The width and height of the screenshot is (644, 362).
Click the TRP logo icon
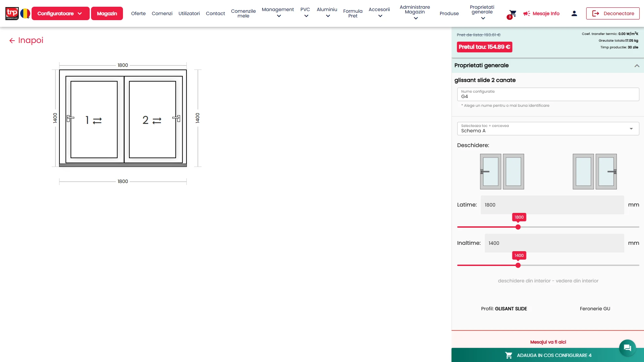pyautogui.click(x=12, y=13)
